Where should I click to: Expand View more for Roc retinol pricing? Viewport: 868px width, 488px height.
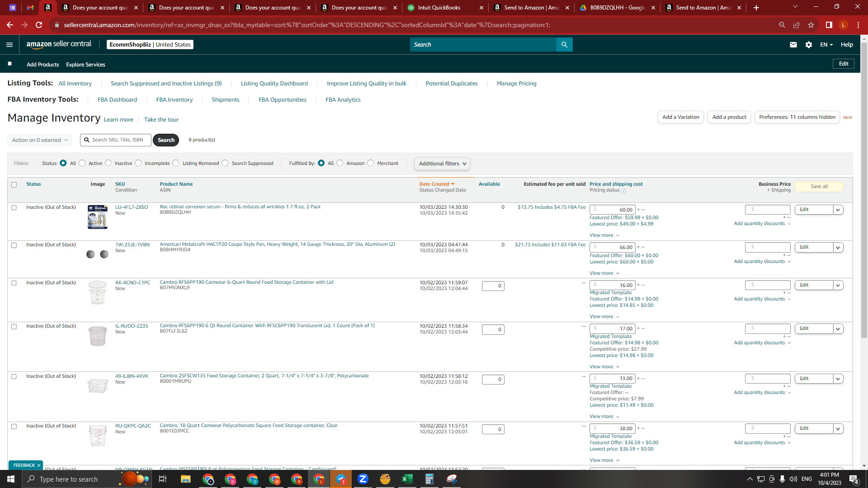click(604, 235)
